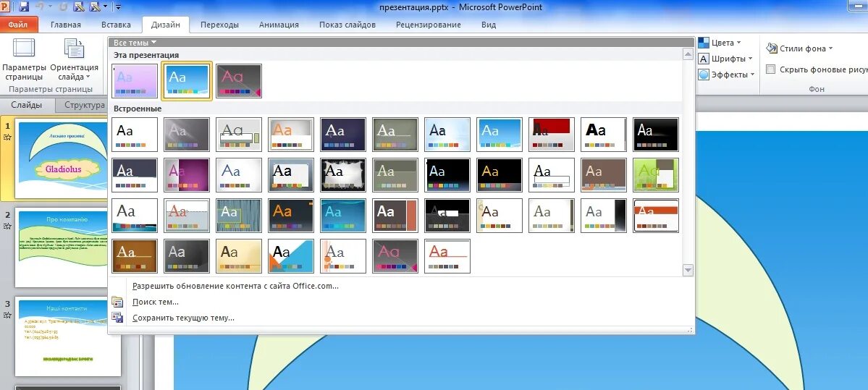Apply the built-in theme with red block

[x=552, y=134]
